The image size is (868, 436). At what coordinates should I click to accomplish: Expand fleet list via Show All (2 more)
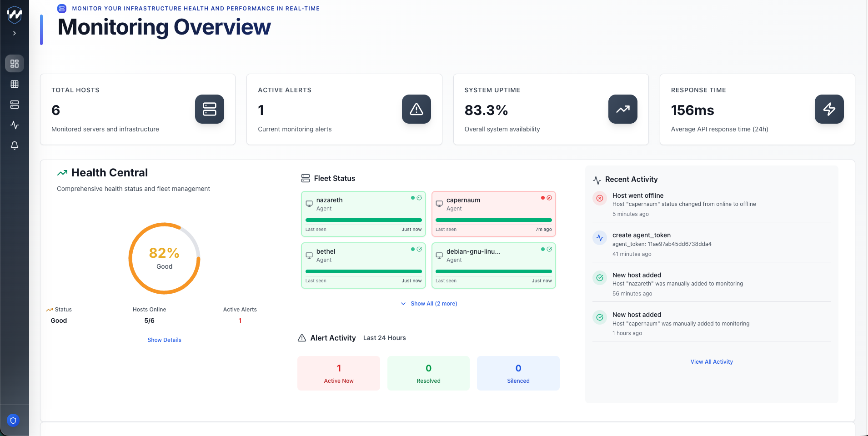429,304
